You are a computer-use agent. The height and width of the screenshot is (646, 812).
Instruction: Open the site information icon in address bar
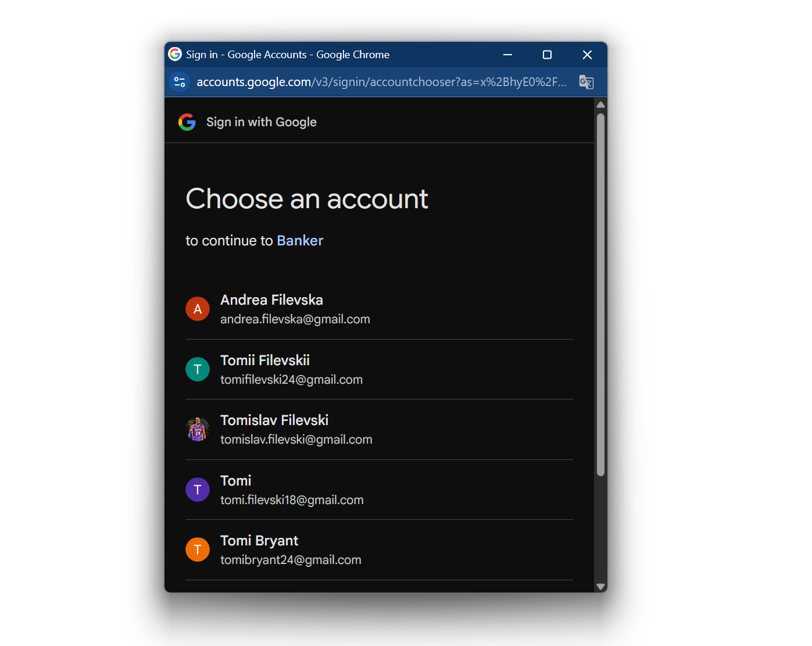coord(180,82)
